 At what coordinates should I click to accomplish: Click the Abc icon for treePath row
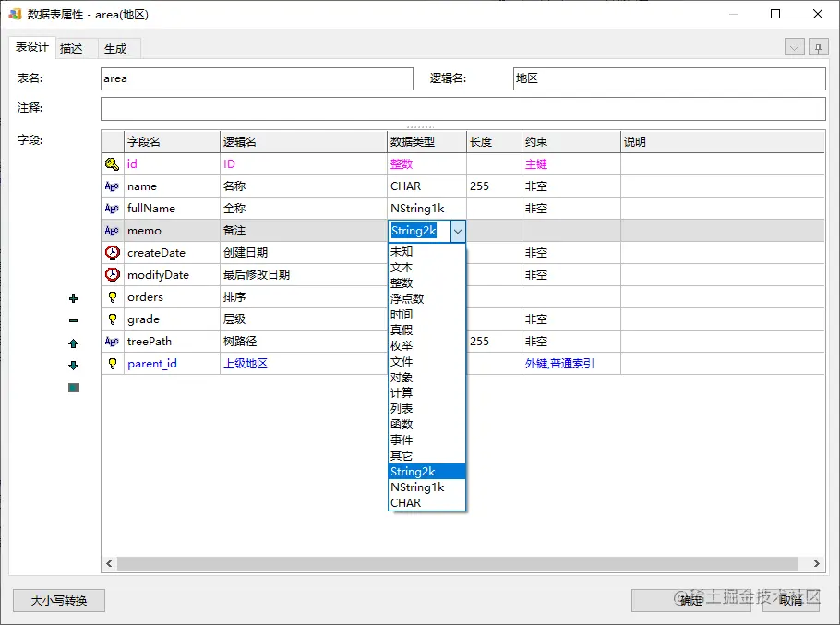pyautogui.click(x=112, y=342)
